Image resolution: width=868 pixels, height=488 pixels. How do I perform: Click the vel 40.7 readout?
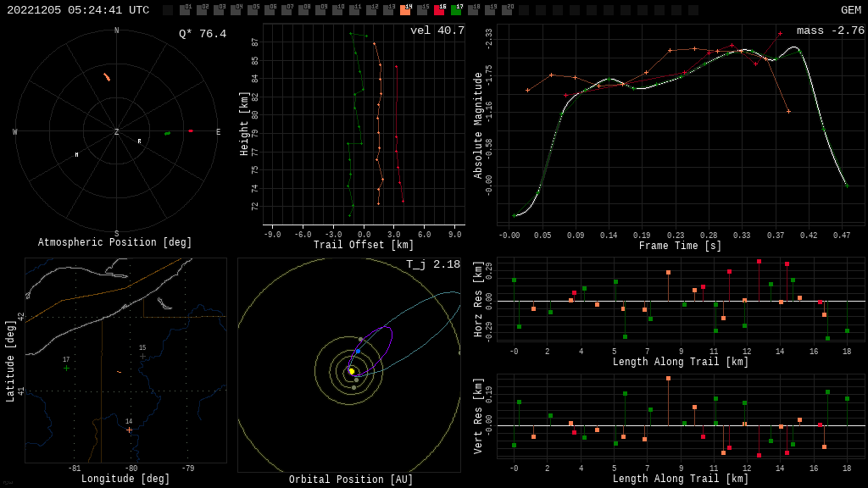[x=437, y=30]
